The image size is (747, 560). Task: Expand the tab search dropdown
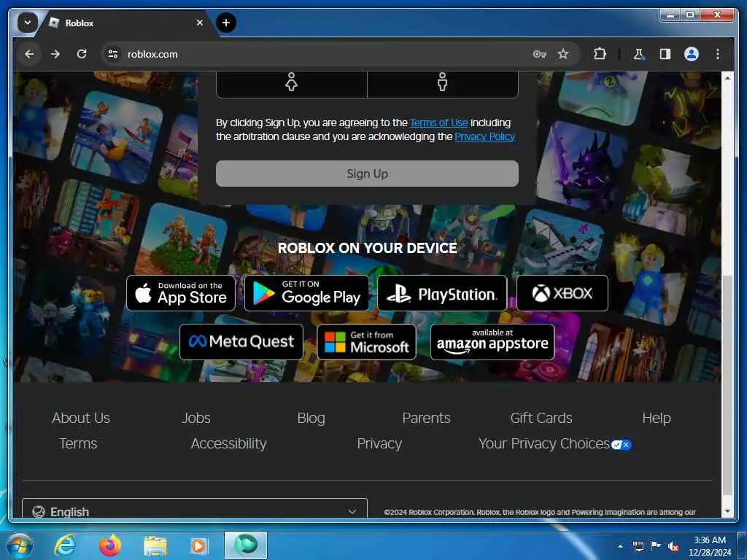(27, 23)
